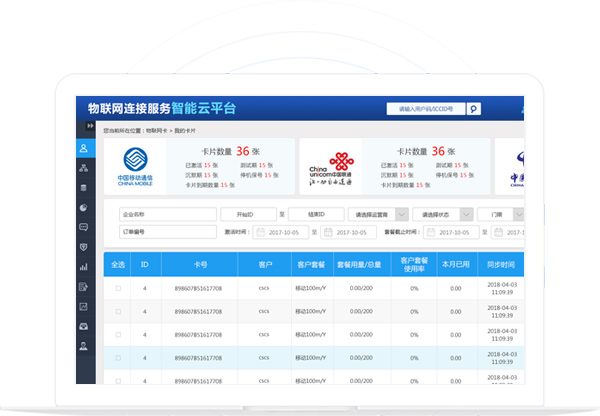The height and width of the screenshot is (416, 600).
Task: Open the user profile sidebar icon
Action: pyautogui.click(x=84, y=148)
